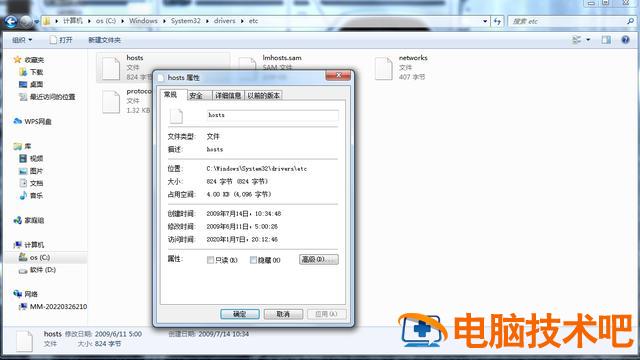640x360 pixels.
Task: Click drivers in the address breadcrumb
Action: (224, 21)
